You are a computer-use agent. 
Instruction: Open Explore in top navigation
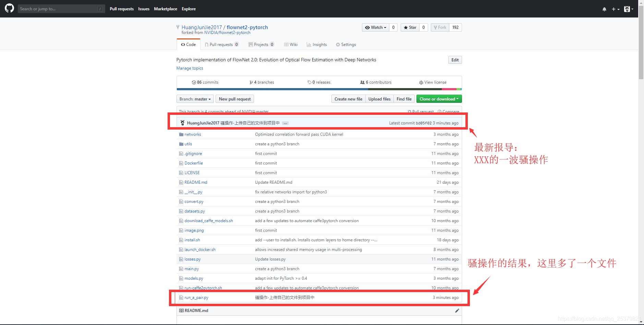(x=189, y=9)
